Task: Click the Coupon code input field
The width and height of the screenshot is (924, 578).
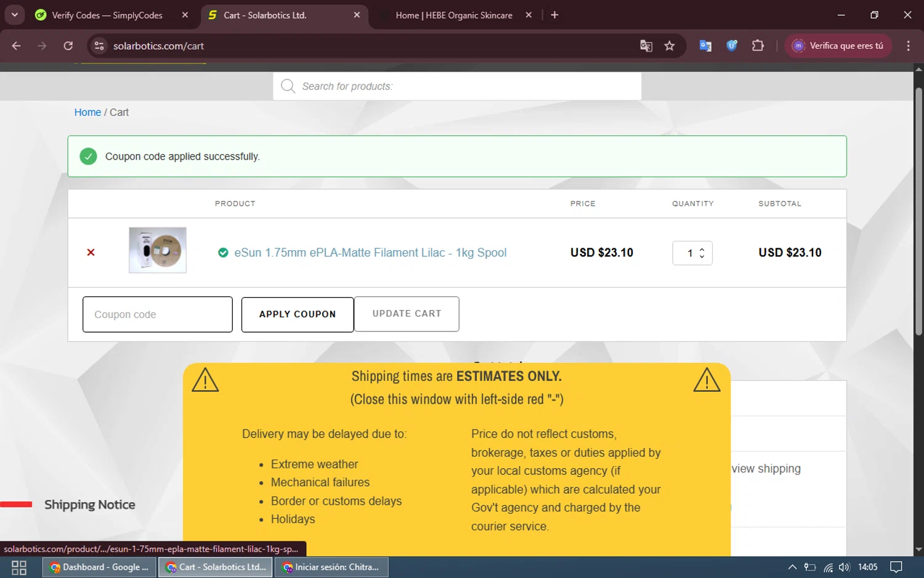Action: point(158,314)
